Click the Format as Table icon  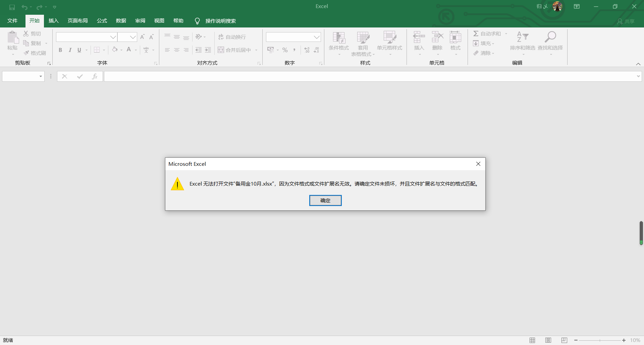[363, 38]
